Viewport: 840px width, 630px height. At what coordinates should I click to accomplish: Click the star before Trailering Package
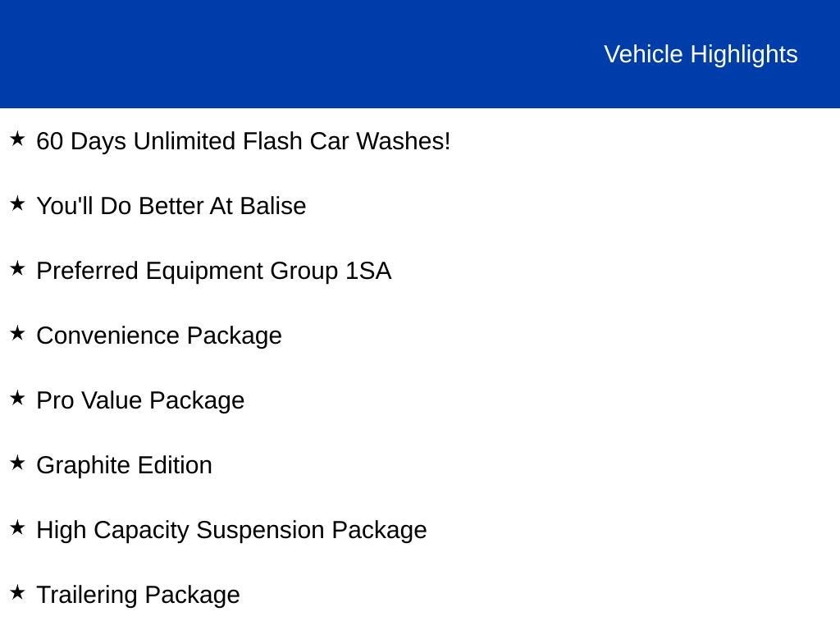tap(17, 593)
